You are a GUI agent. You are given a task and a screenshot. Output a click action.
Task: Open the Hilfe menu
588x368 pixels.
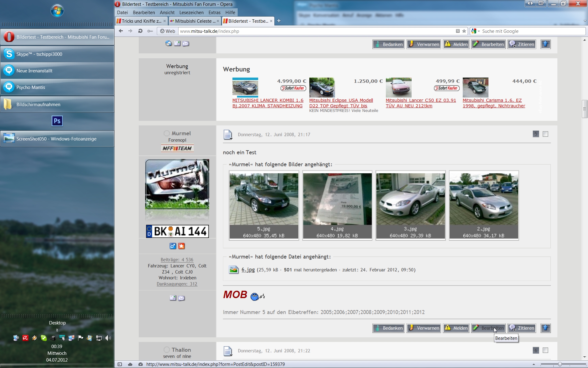[230, 13]
